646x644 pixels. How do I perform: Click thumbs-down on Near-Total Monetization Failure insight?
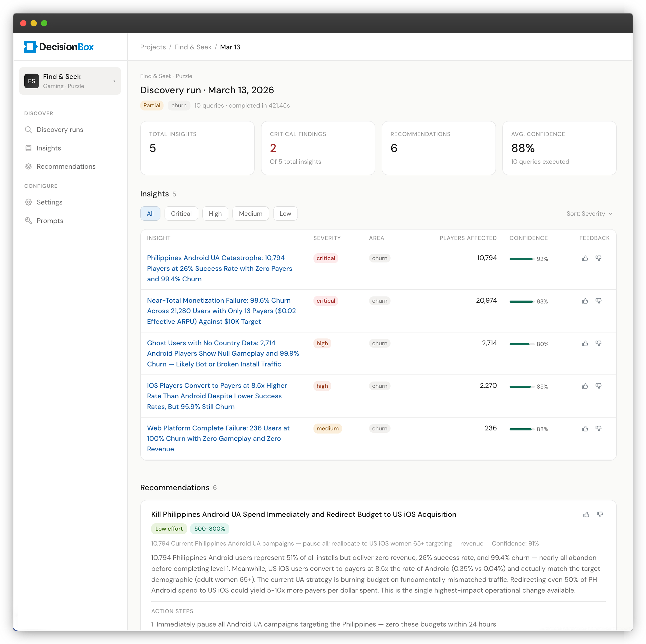point(598,301)
